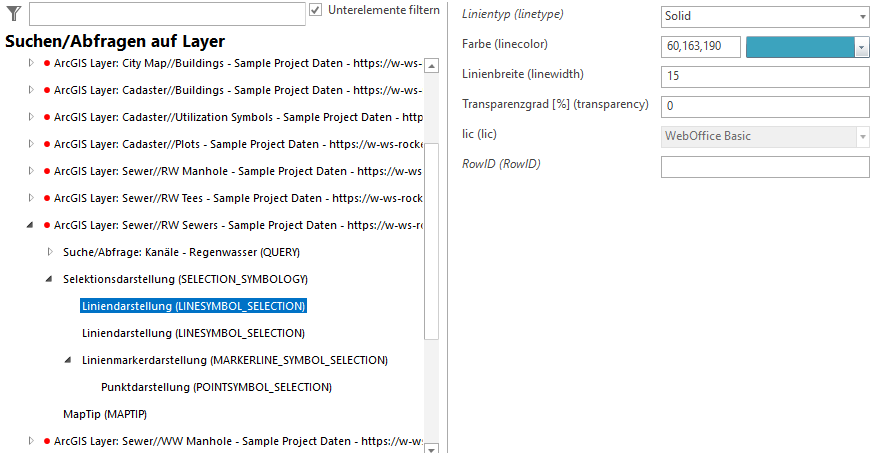Collapse the Linienmarkerdarstellung node

point(68,361)
